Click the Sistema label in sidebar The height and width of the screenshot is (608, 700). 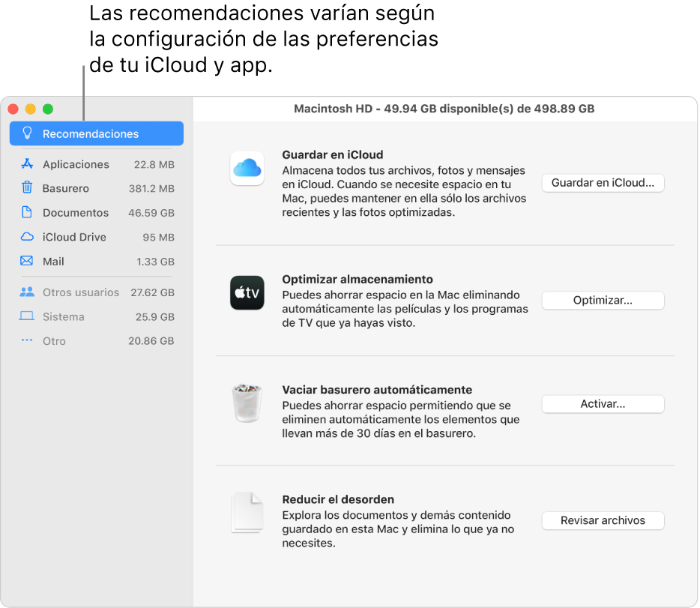pos(64,316)
